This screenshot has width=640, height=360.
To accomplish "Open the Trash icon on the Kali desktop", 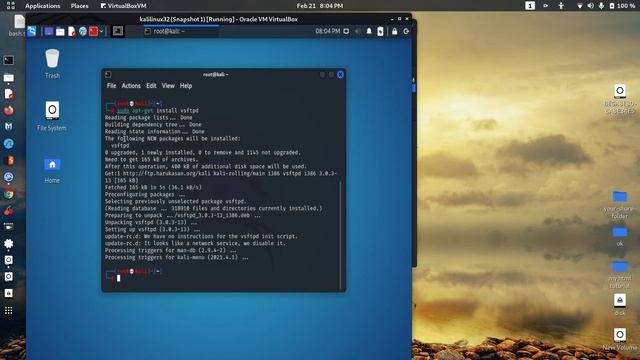I will click(52, 64).
